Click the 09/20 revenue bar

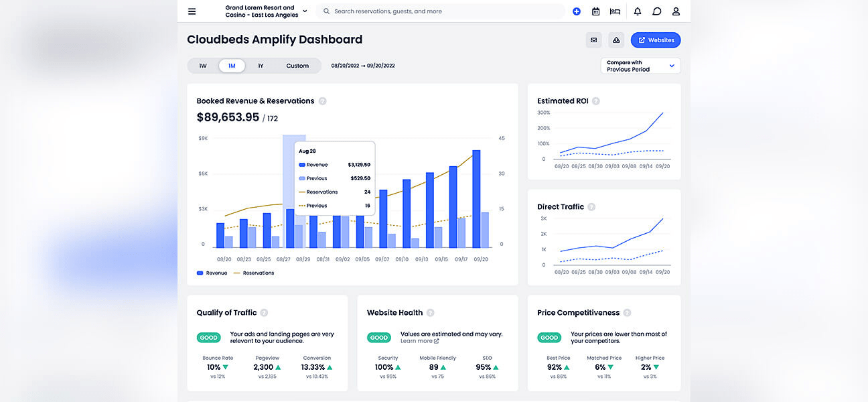[x=476, y=199]
